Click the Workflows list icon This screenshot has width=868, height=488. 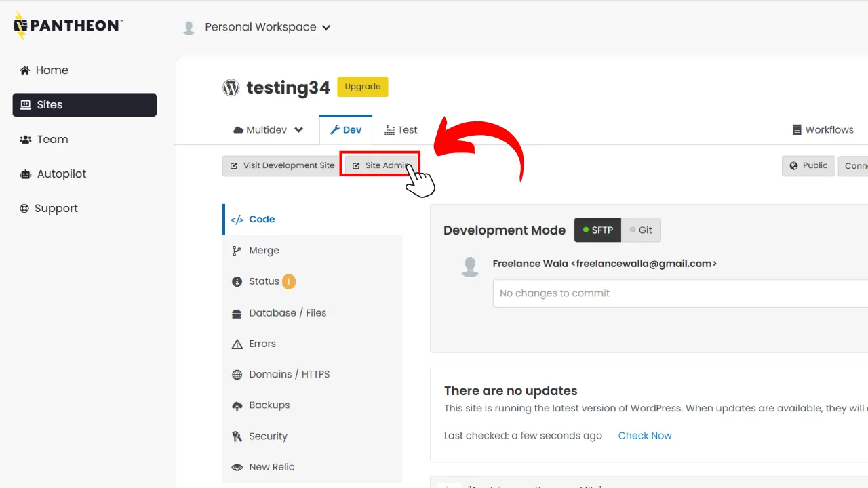[x=797, y=130]
